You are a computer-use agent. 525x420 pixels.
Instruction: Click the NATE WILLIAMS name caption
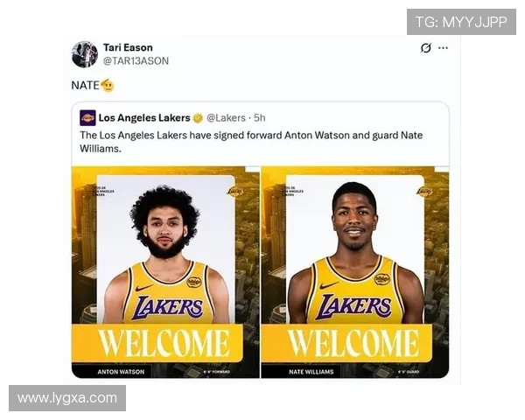[x=311, y=372]
